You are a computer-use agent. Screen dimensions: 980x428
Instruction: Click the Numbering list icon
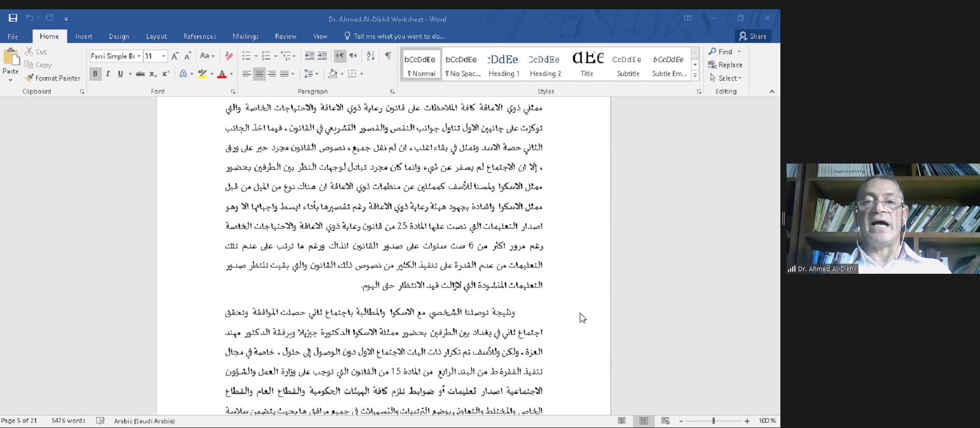point(266,56)
